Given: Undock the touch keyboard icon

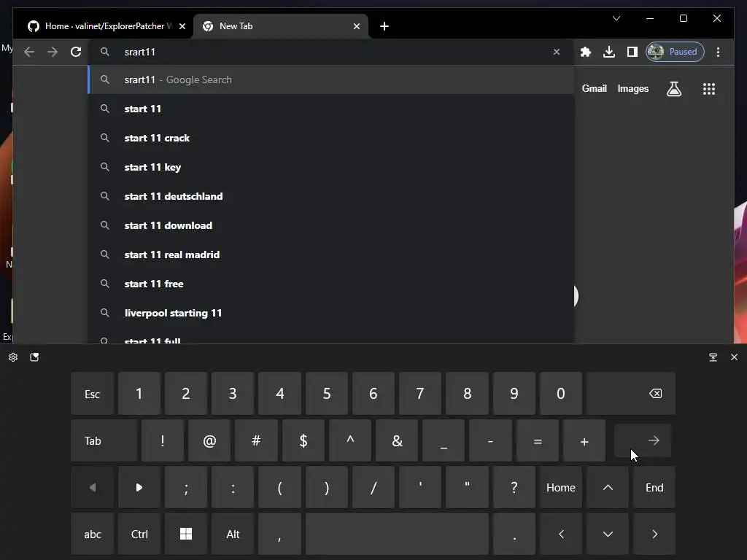Looking at the screenshot, I should [713, 357].
